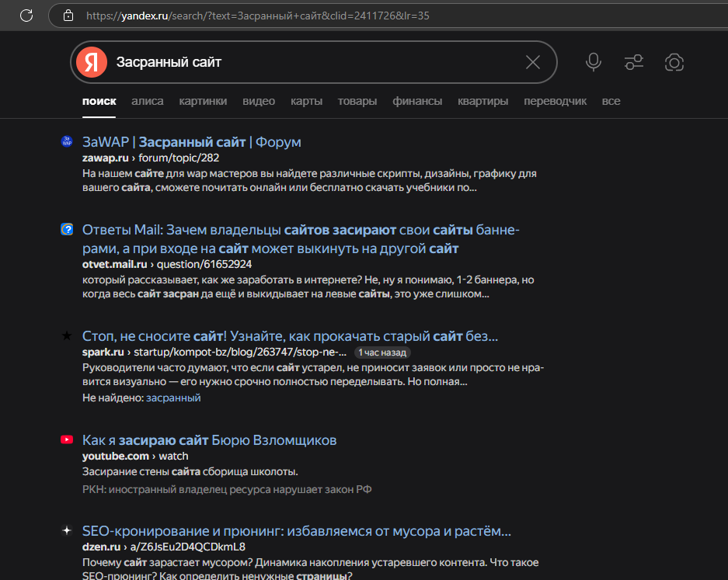Switch to the алиса tab
Viewport: 728px width, 580px height.
pos(147,101)
